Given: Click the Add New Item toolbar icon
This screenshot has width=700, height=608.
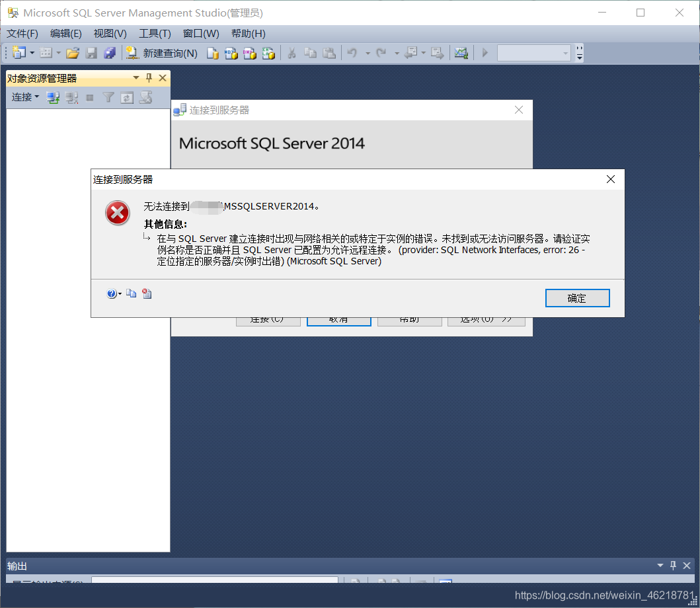Looking at the screenshot, I should [46, 53].
